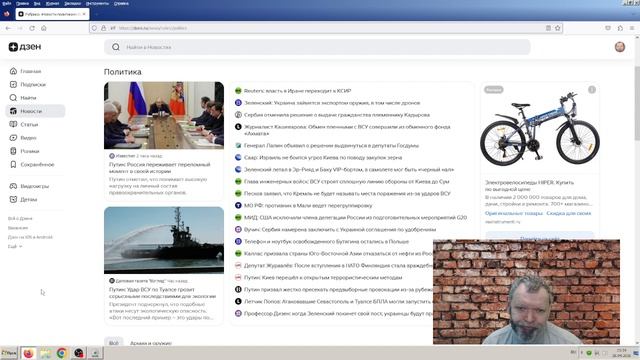Image resolution: width=640 pixels, height=360 pixels.
Task: Open Вакансии link in sidebar footer
Action: (18, 228)
